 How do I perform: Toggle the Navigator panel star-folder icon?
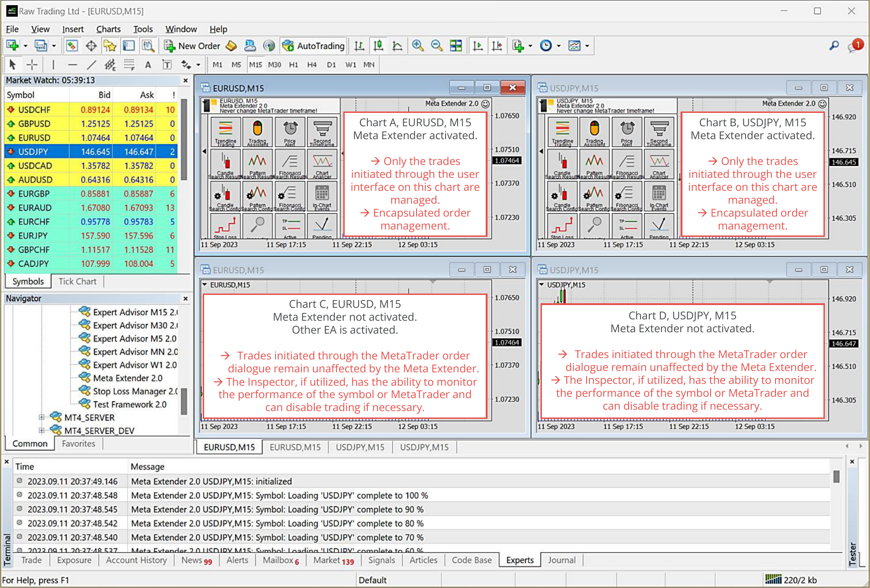(x=110, y=46)
